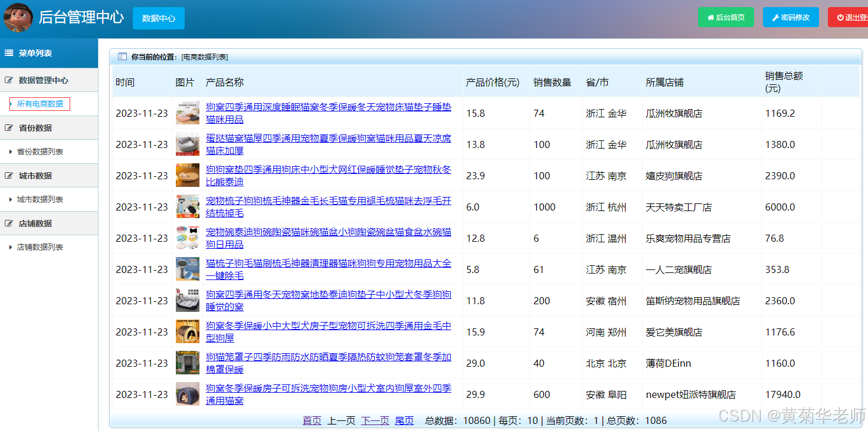The image size is (868, 431).
Task: Open product link 狗窝冬季保暖房子可拆洗
Action: pyautogui.click(x=328, y=394)
